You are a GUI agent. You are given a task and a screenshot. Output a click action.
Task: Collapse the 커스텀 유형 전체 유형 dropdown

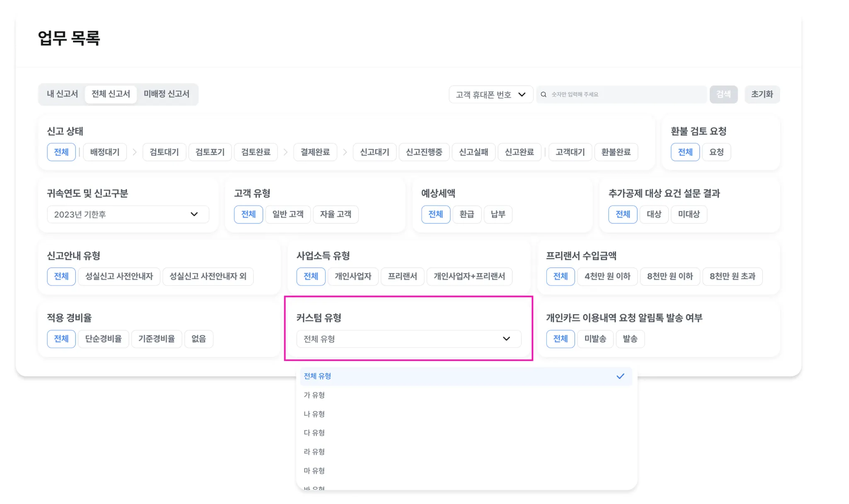[x=408, y=339]
